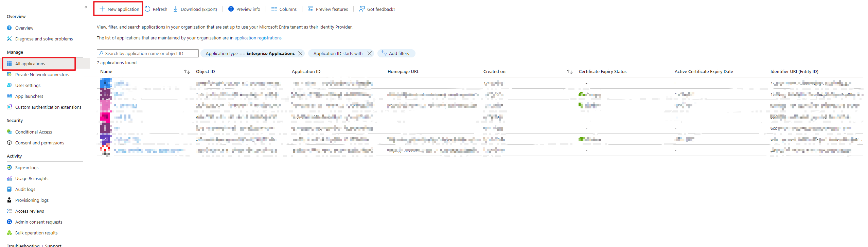Click the Sign-in logs icon
Image resolution: width=868 pixels, height=247 pixels.
pyautogui.click(x=10, y=167)
